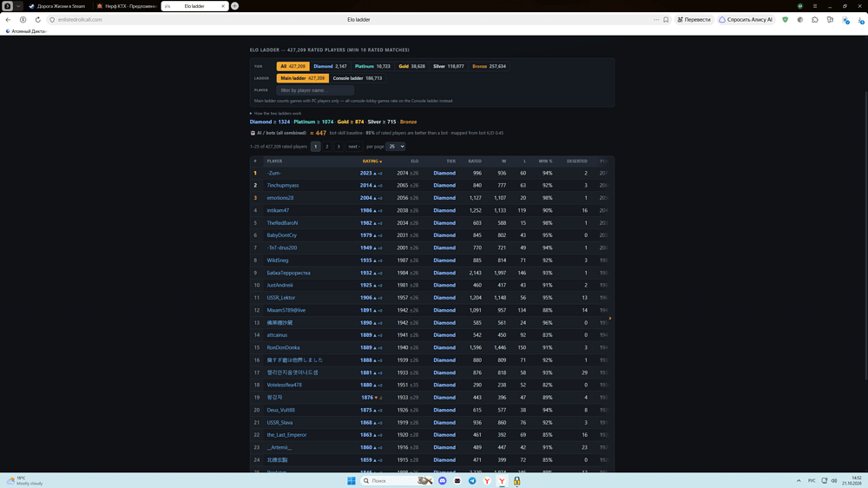Open Discord from the taskbar

pyautogui.click(x=443, y=481)
